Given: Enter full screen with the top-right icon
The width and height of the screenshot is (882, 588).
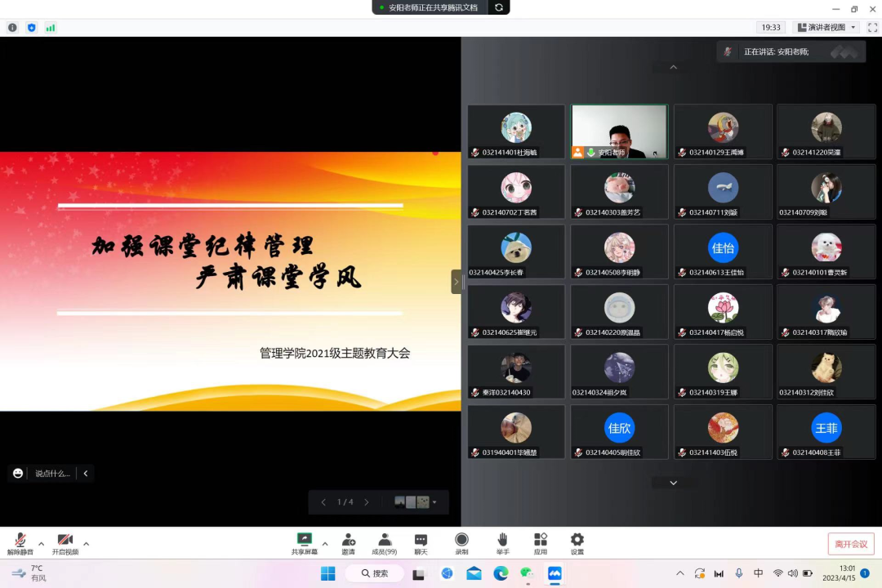Looking at the screenshot, I should click(872, 27).
